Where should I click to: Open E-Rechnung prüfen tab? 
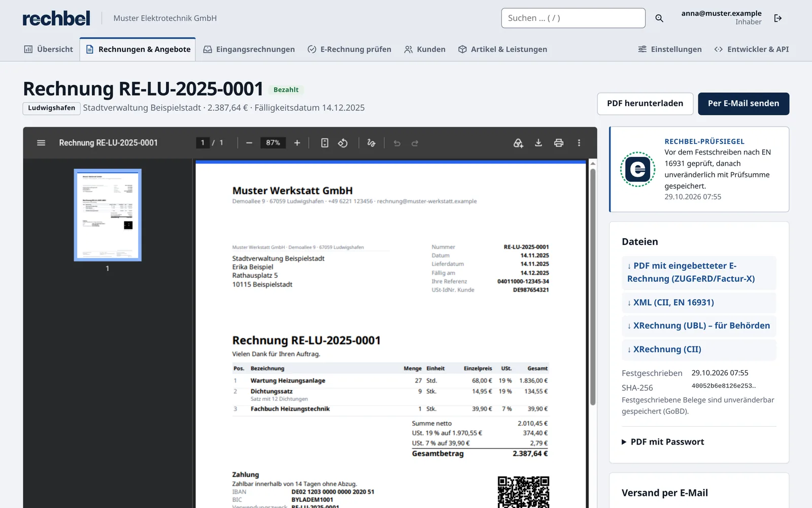[350, 49]
